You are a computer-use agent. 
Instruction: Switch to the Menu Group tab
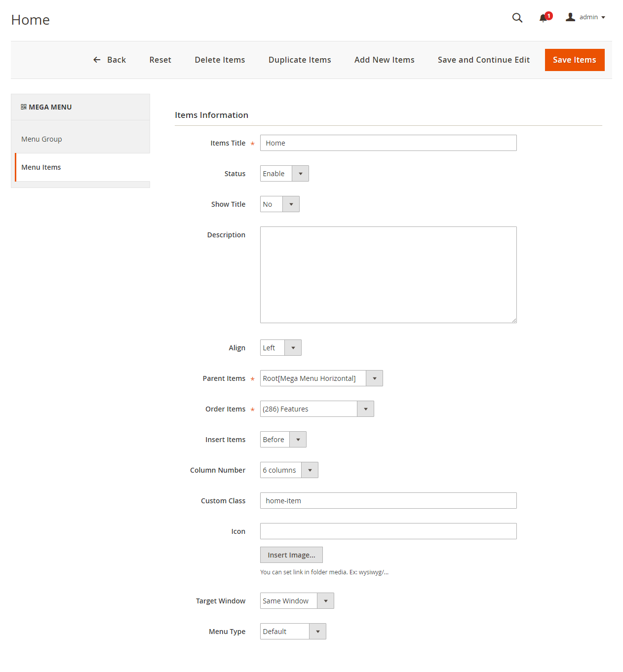(80, 139)
